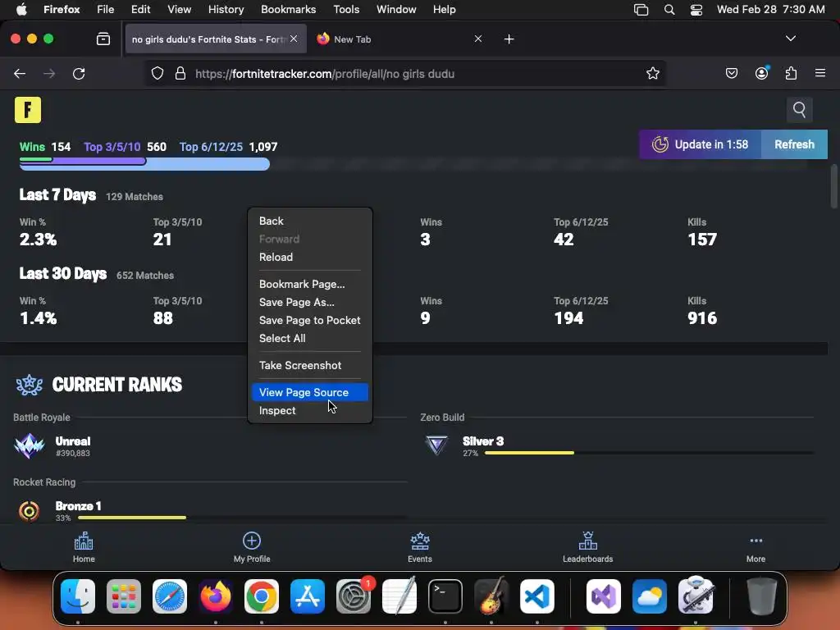Choose Inspect in the context menu
Image resolution: width=840 pixels, height=630 pixels.
click(309, 411)
